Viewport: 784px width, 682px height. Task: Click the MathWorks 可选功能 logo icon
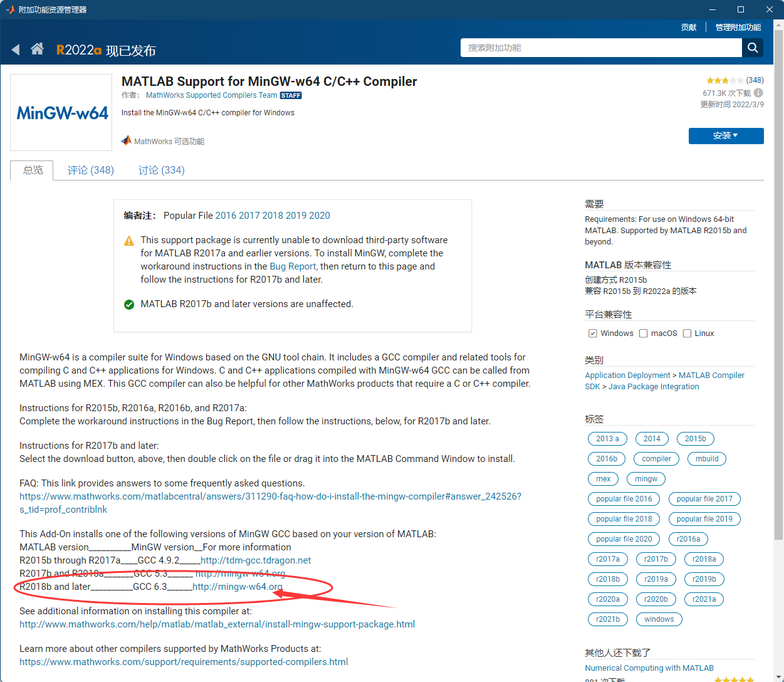click(126, 140)
